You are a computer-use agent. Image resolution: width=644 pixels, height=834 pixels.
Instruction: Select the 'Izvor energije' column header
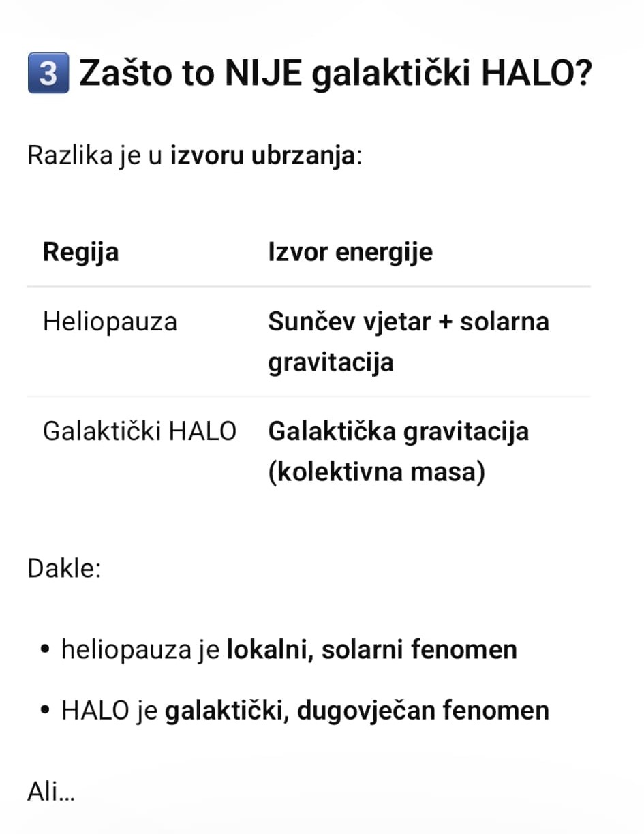point(350,252)
